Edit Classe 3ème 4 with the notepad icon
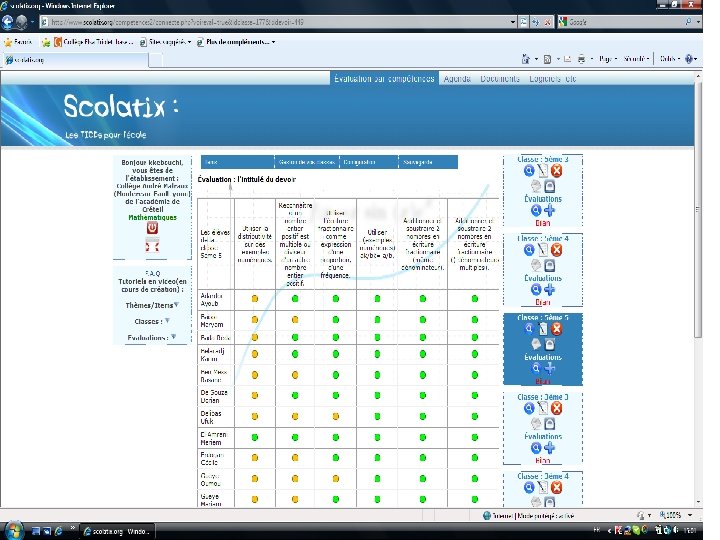 (543, 487)
